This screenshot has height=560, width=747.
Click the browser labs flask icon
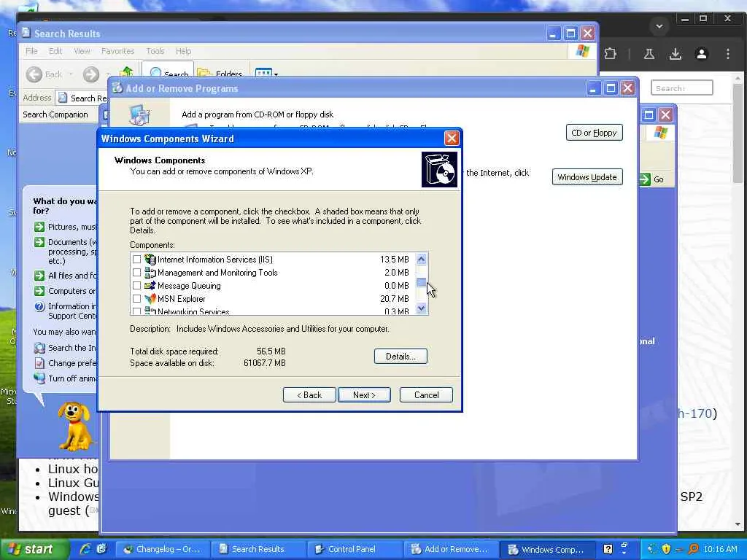pos(649,54)
